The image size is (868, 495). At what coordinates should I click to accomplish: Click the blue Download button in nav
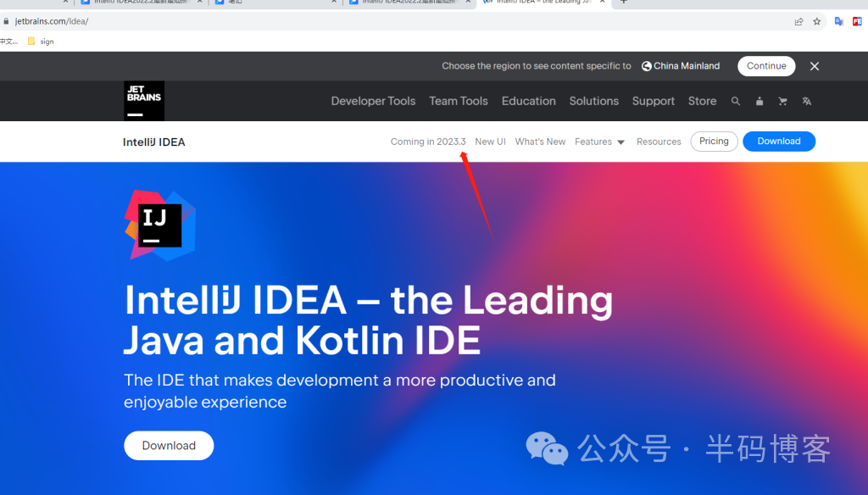tap(779, 142)
